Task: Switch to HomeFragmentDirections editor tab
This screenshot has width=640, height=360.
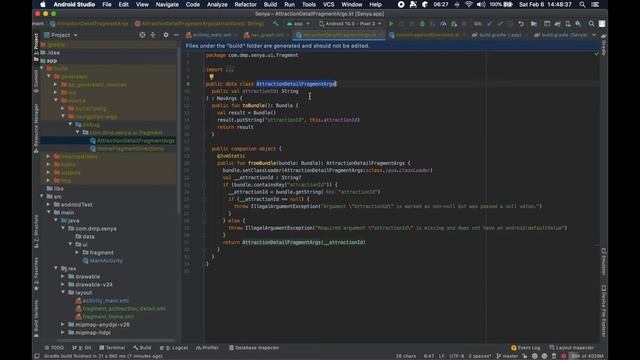Action: tap(427, 35)
